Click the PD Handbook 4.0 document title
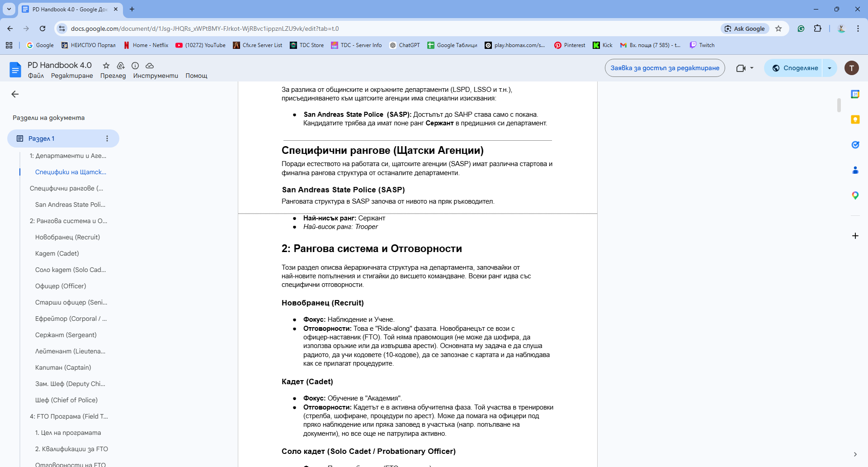Screen dimensions: 868x467 60,65
